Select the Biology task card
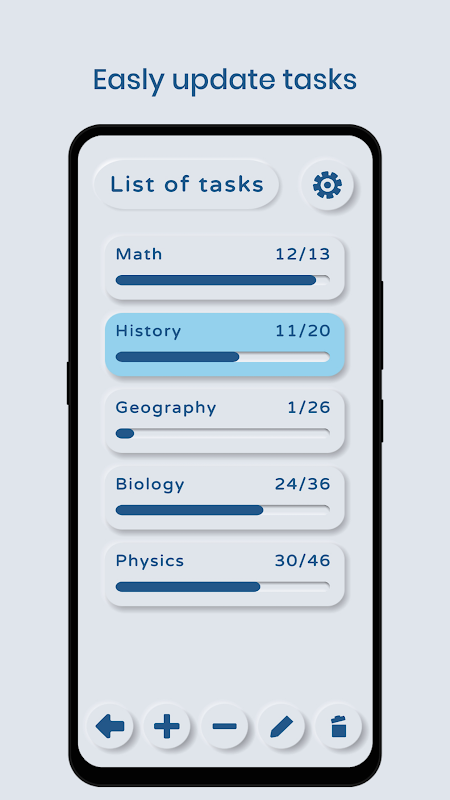 tap(224, 497)
